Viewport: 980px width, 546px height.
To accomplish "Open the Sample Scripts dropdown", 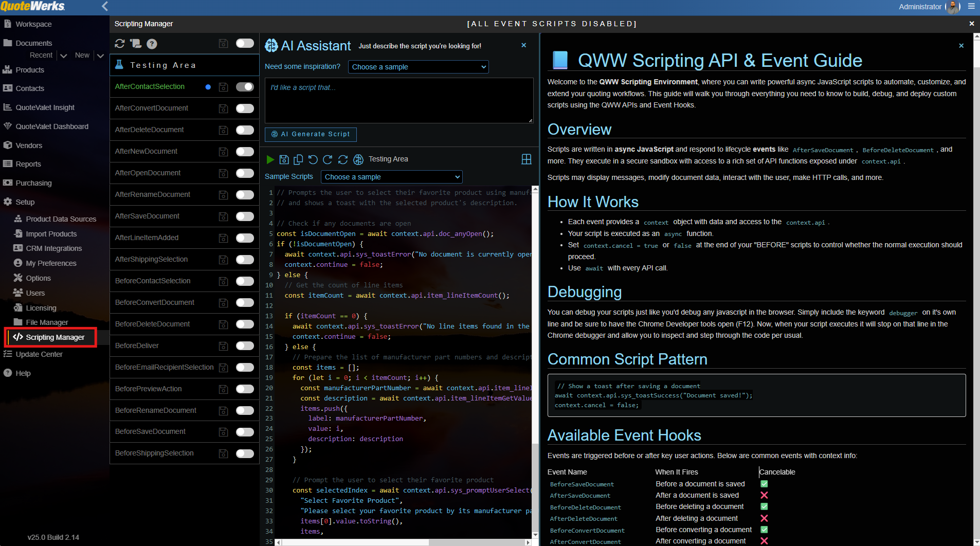I will [x=391, y=177].
